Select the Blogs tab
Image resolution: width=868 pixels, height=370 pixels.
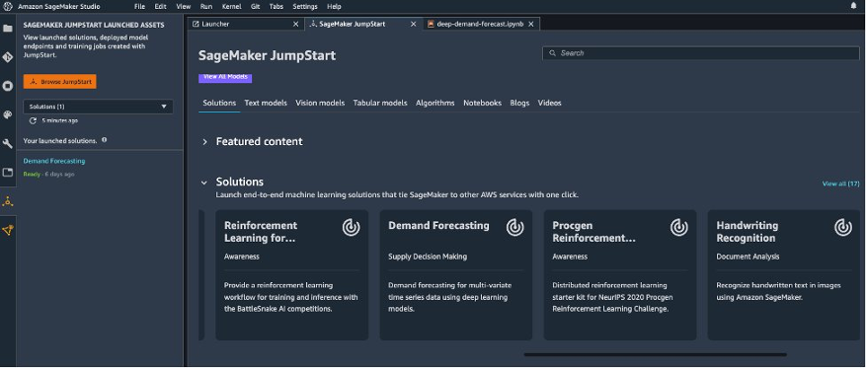[519, 103]
